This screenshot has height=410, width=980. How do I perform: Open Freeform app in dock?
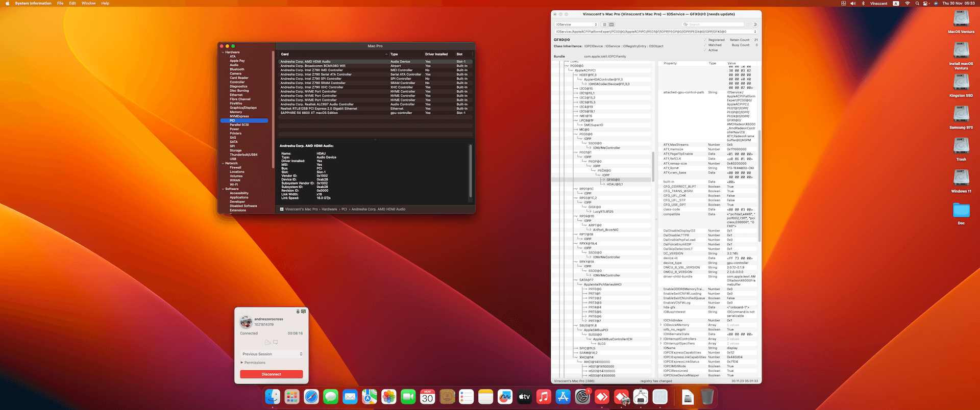[505, 397]
